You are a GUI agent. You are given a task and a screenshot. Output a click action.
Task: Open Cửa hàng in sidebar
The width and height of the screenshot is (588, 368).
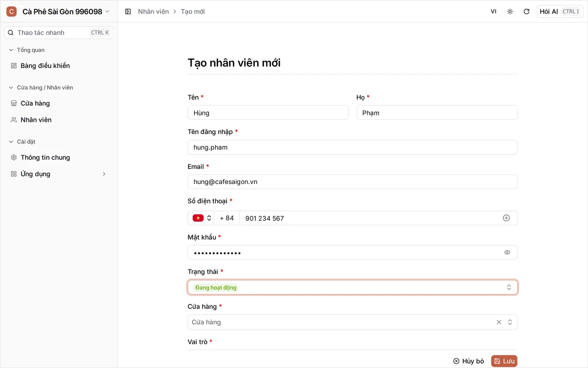(59, 103)
